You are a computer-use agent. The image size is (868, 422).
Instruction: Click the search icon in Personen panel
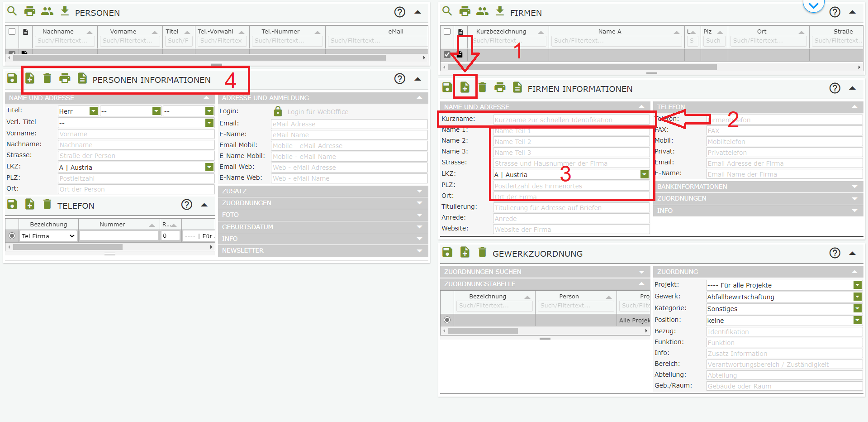tap(12, 11)
